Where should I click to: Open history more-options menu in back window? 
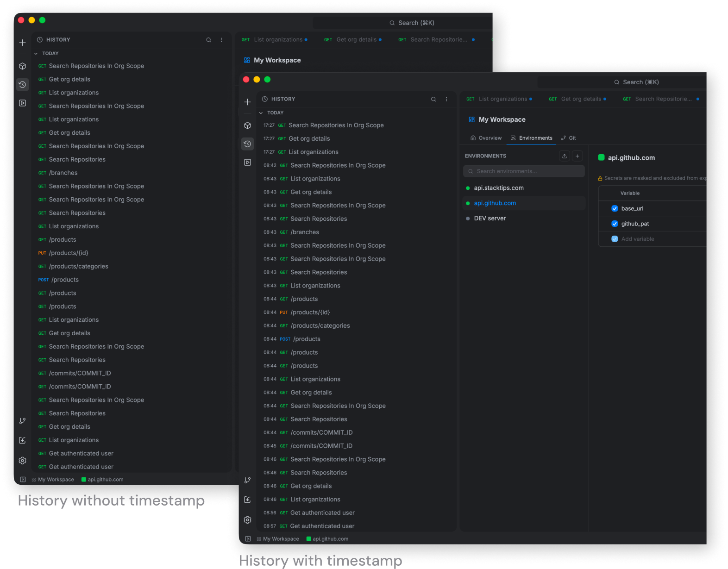(222, 40)
